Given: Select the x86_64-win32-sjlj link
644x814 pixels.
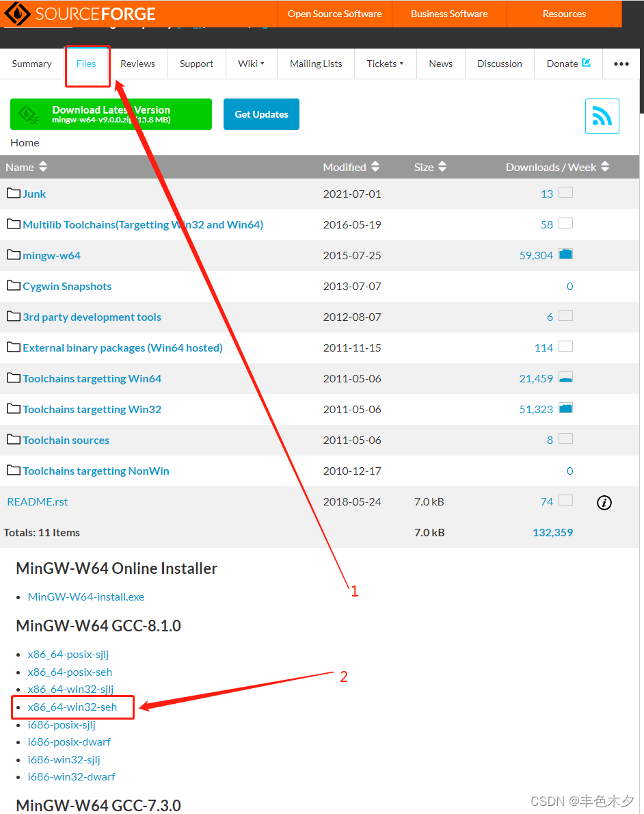Looking at the screenshot, I should 70,690.
